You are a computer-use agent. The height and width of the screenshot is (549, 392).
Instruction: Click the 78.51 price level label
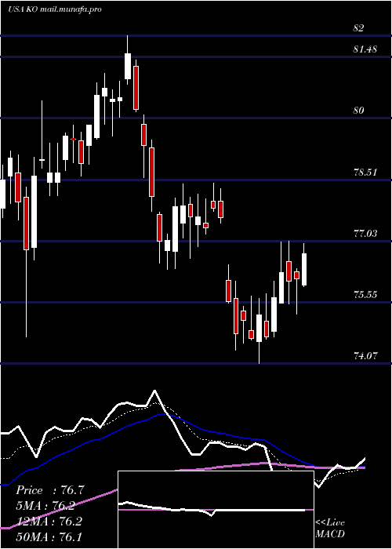click(x=365, y=173)
